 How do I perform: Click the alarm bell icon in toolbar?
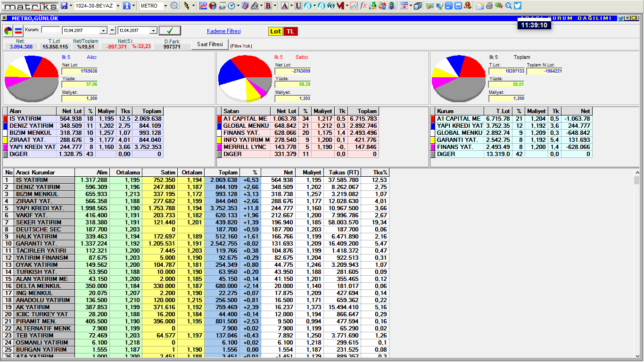467,6
